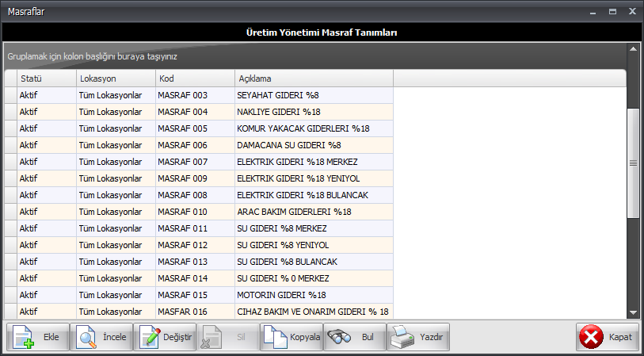Screen dimensions: 644x356
Task: Select cell MASRAF 009
Action: [x=195, y=178]
